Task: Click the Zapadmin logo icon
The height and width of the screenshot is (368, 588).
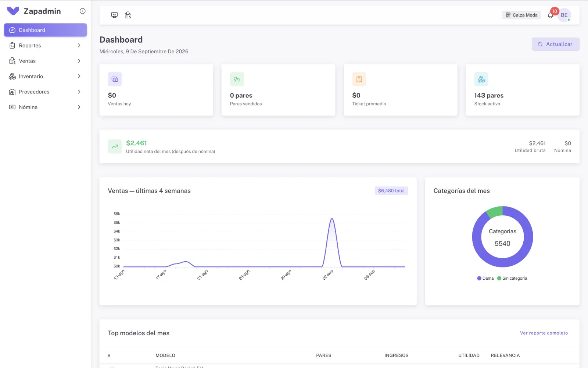Action: pyautogui.click(x=13, y=11)
